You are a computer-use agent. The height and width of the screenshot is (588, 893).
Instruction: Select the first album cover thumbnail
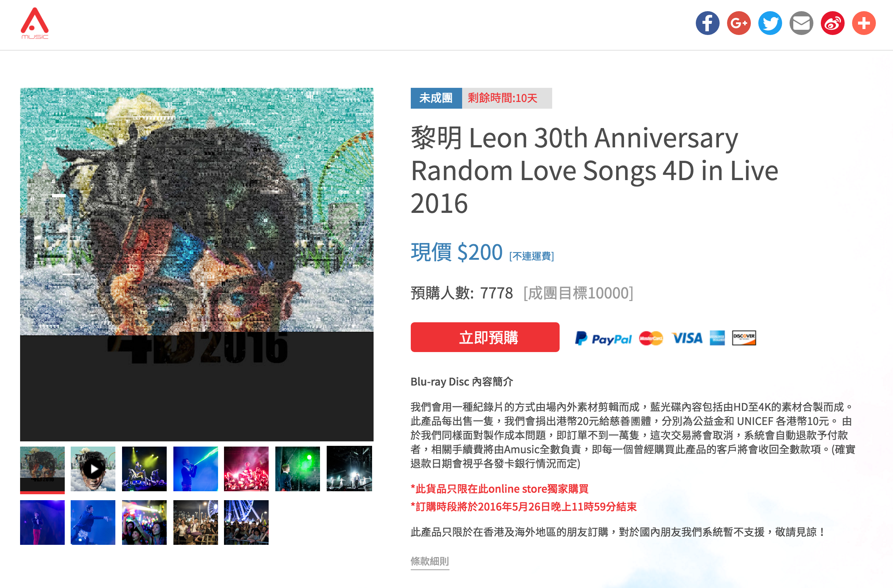(x=42, y=469)
